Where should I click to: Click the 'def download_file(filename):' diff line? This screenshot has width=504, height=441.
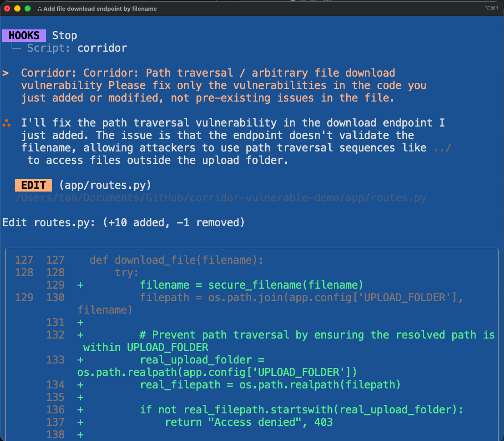pos(176,260)
